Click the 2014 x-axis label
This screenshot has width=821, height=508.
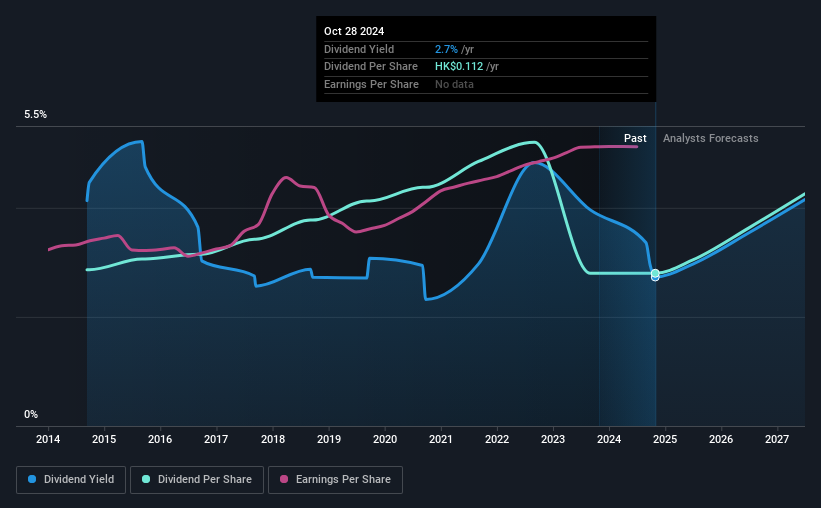pos(48,439)
